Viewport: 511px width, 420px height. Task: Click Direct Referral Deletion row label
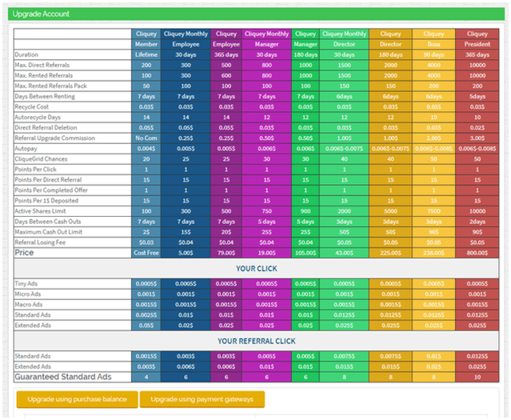46,127
